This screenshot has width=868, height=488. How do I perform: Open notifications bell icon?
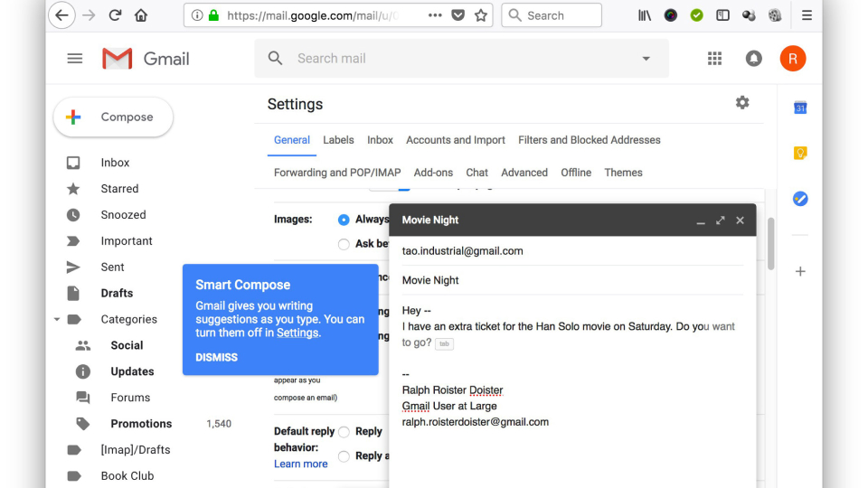pyautogui.click(x=753, y=58)
